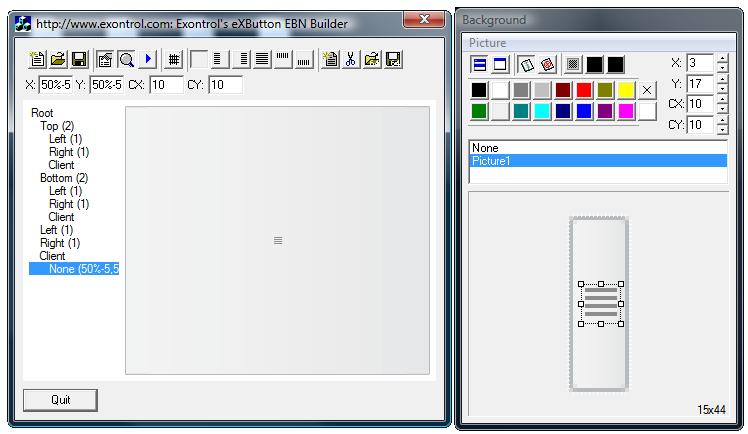Image resolution: width=748 pixels, height=434 pixels.
Task: Increase the X value with up spinner
Action: [722, 59]
